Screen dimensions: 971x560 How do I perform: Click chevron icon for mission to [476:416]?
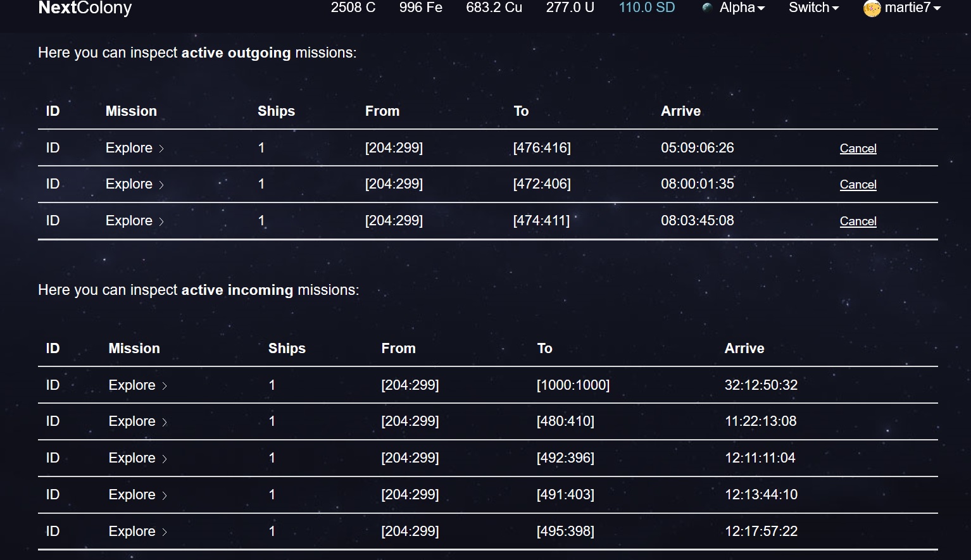tap(161, 149)
